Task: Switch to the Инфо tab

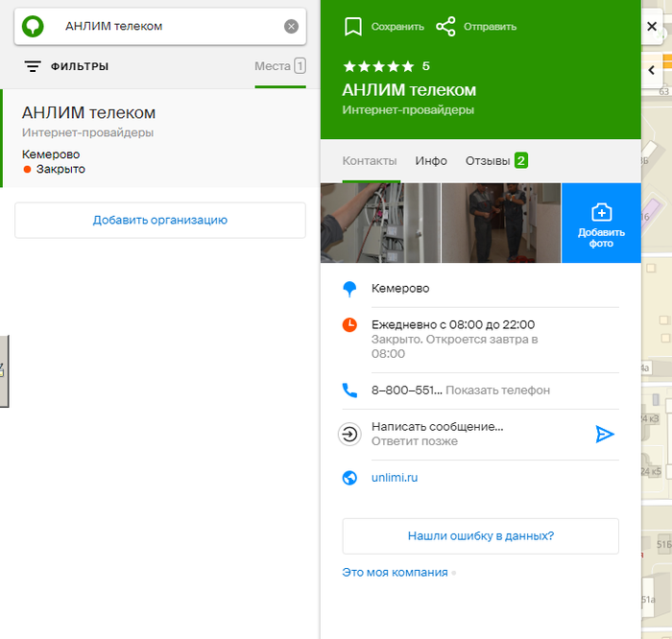Action: click(431, 161)
